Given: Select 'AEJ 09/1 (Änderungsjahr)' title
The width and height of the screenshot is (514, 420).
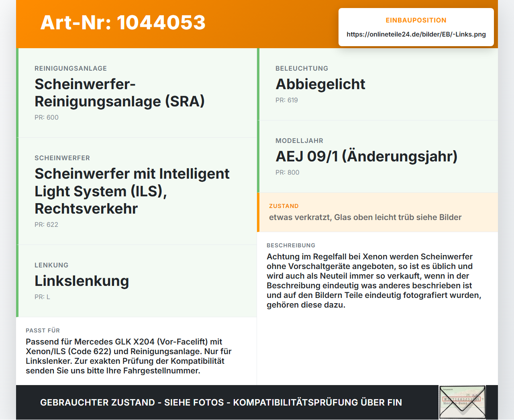Looking at the screenshot, I should 367,156.
